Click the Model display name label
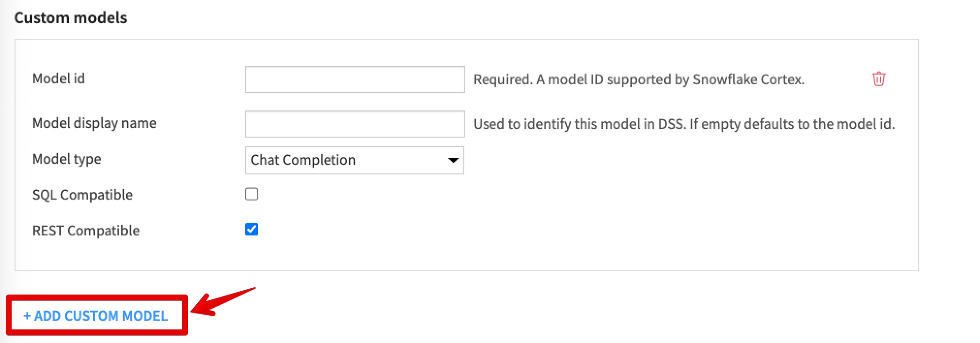980x343 pixels. 94,123
